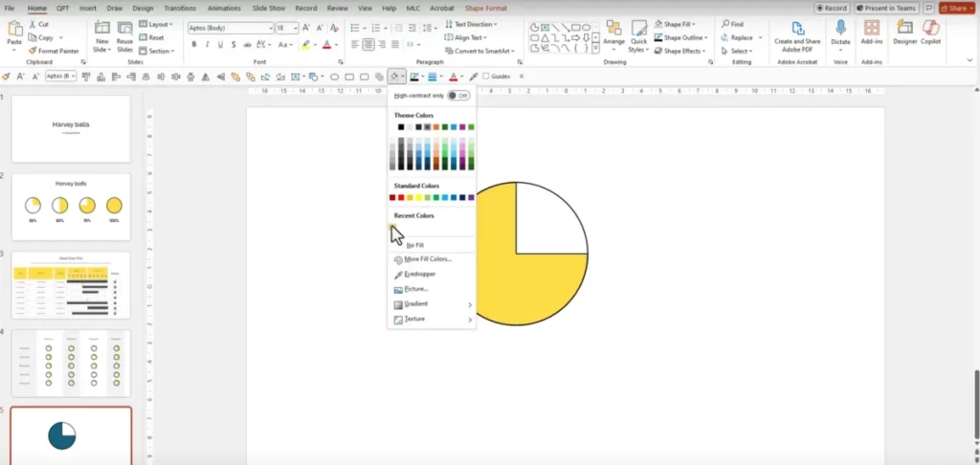980x465 pixels.
Task: Open the Shape Outline dropdown
Action: pyautogui.click(x=680, y=37)
